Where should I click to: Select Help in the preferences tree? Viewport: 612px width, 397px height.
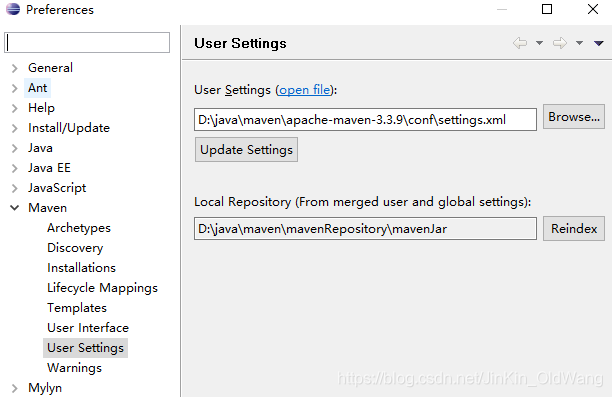41,108
